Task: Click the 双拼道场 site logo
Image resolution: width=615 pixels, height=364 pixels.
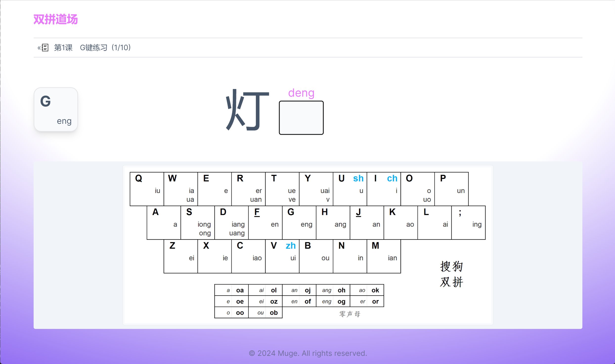Action: click(56, 19)
